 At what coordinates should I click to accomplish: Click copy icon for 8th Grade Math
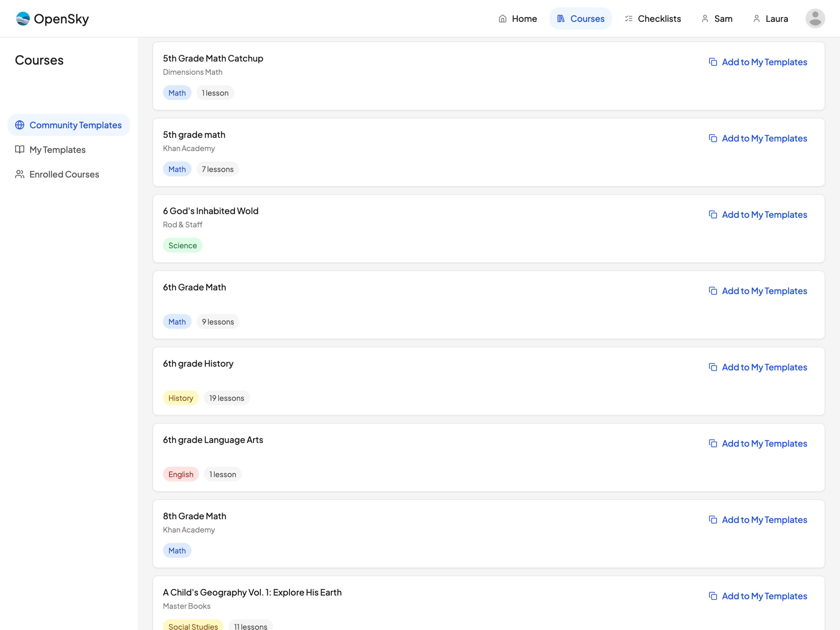coord(713,520)
